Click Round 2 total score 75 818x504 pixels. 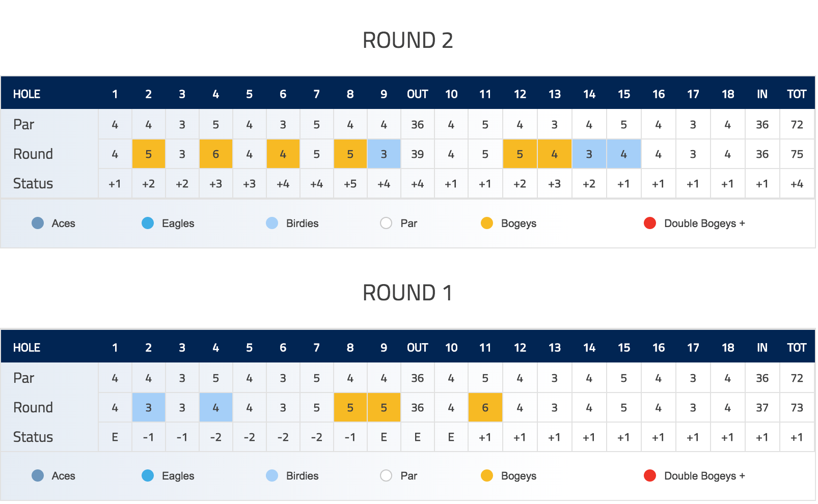tap(797, 154)
